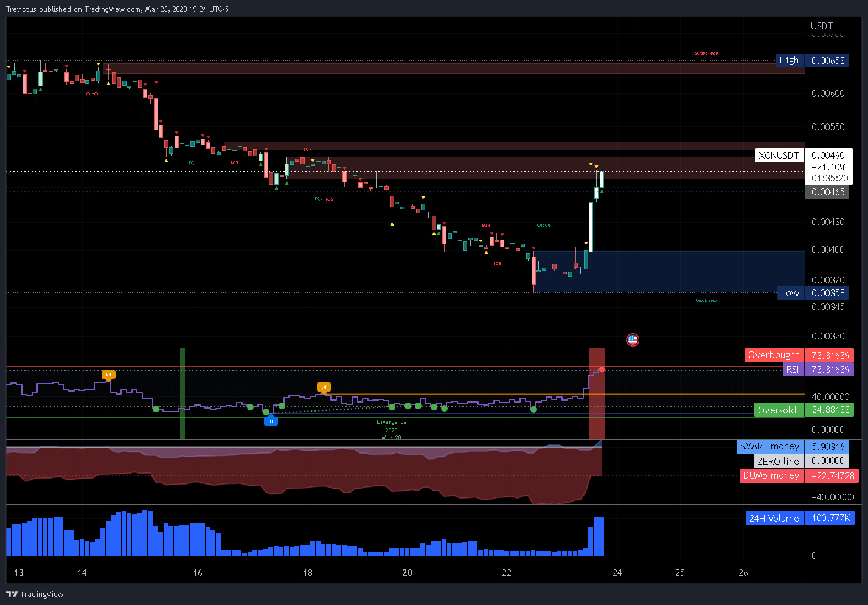Click date 16 on time axis
This screenshot has width=868, height=605.
(198, 572)
